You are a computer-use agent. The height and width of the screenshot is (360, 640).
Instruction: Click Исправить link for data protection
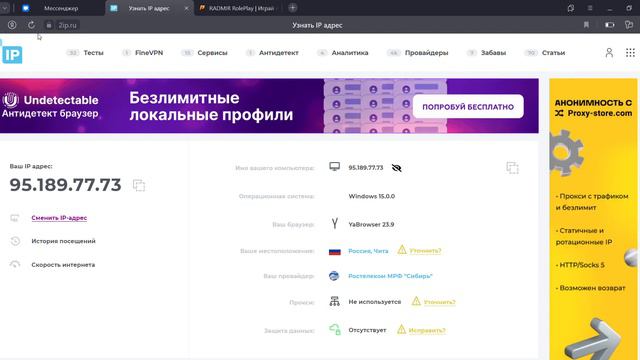click(x=427, y=330)
